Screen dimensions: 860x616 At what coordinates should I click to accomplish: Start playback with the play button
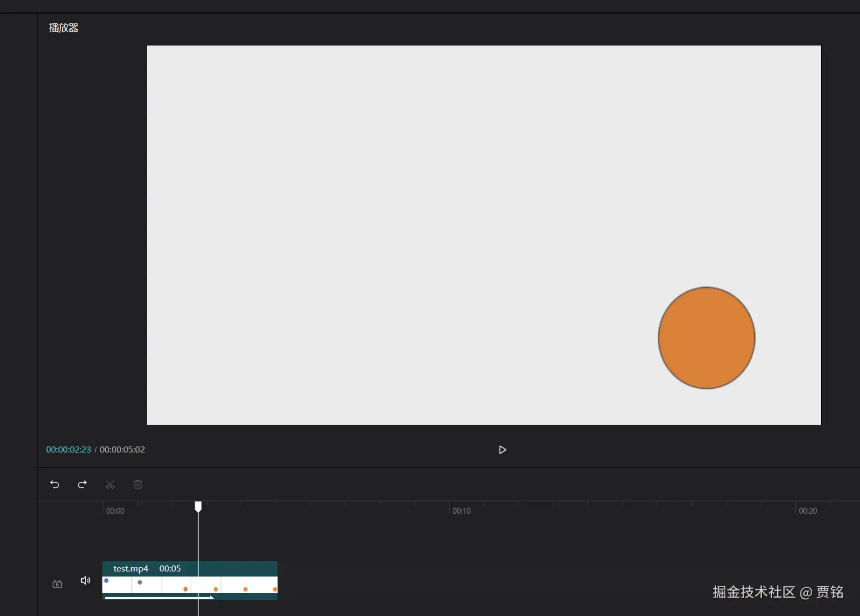[x=502, y=450]
